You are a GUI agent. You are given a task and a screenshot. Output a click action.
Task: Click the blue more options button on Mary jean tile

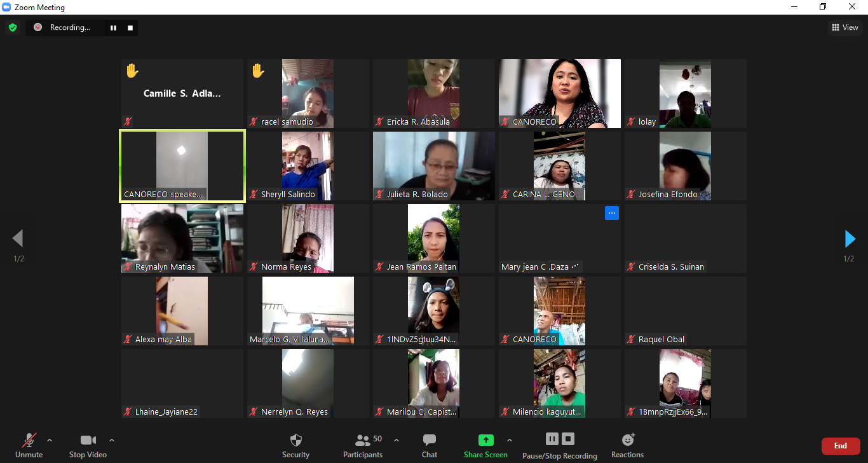click(x=612, y=214)
